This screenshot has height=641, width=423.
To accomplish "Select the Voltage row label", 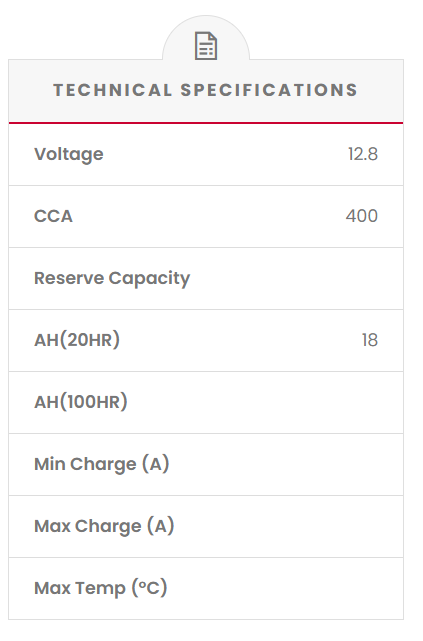I will click(x=69, y=155).
